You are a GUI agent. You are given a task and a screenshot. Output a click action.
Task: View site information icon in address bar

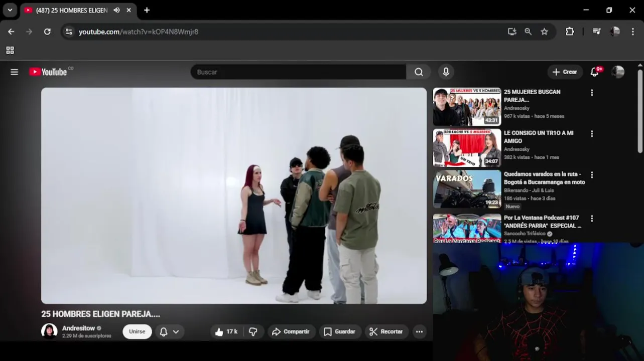click(69, 32)
